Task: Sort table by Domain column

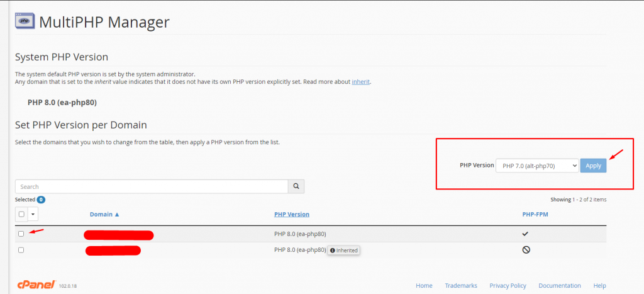Action: pos(105,214)
